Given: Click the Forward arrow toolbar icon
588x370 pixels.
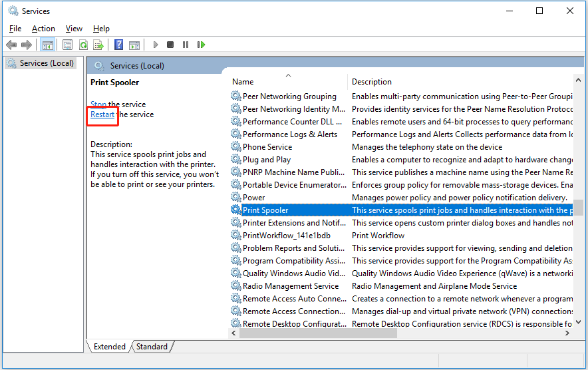Looking at the screenshot, I should 26,45.
